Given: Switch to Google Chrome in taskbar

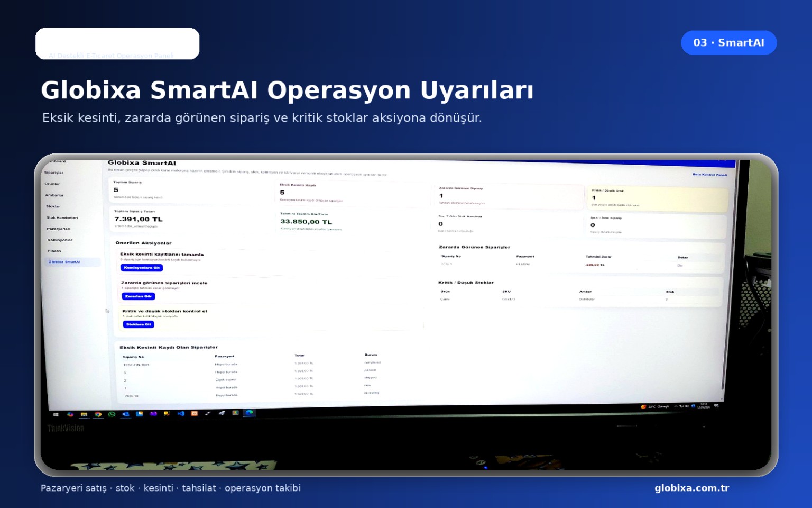Looking at the screenshot, I should tap(98, 414).
